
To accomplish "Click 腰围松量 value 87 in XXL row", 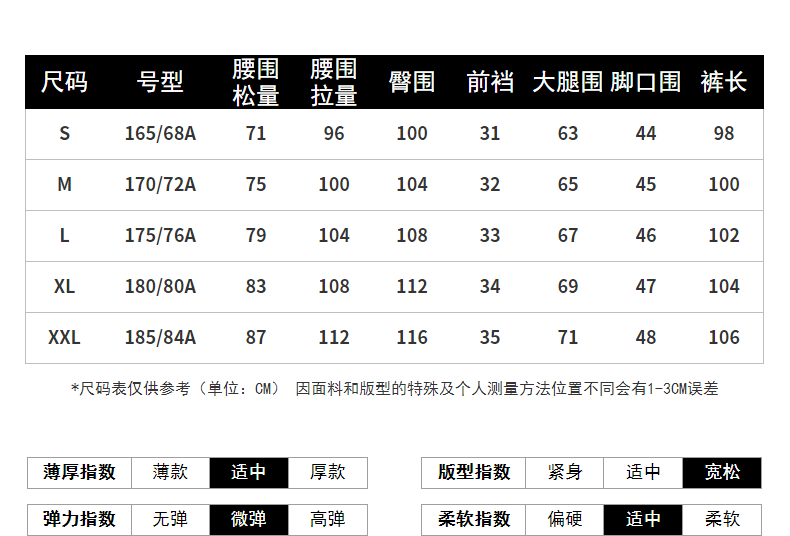I will coord(255,337).
